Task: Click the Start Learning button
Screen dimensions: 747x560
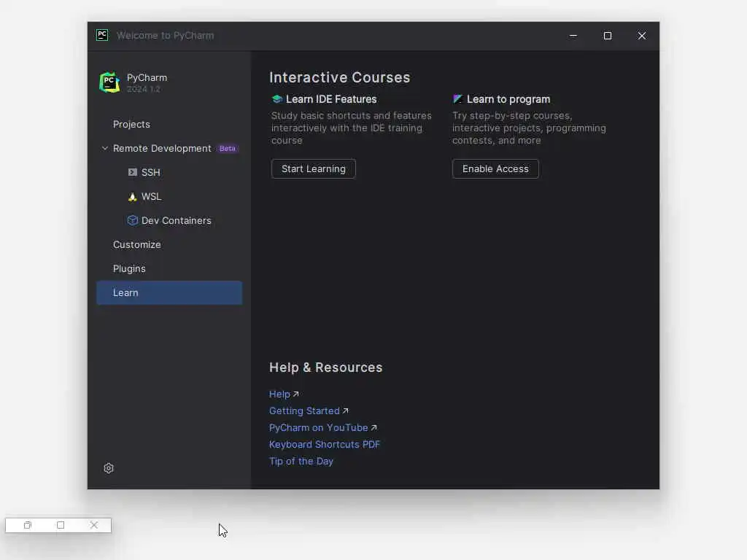Action: click(x=314, y=169)
